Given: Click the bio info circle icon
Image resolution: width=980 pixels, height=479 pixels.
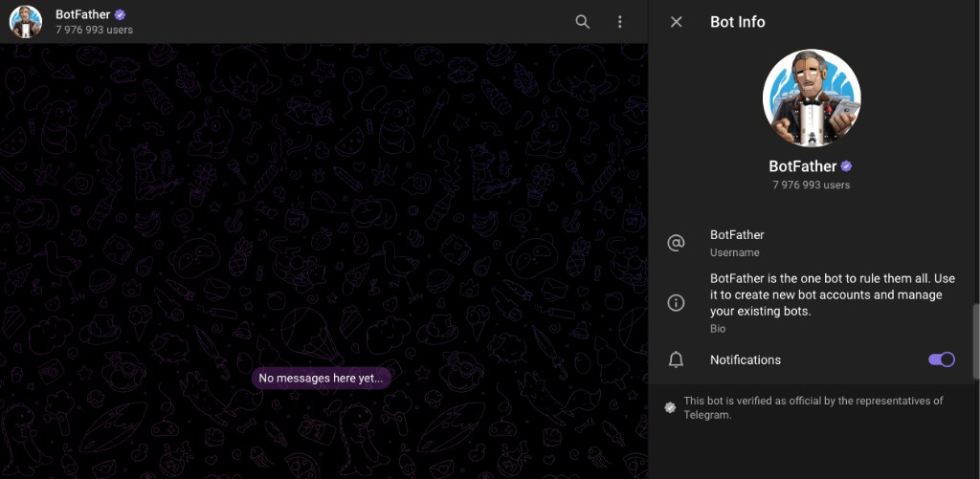Looking at the screenshot, I should point(676,303).
